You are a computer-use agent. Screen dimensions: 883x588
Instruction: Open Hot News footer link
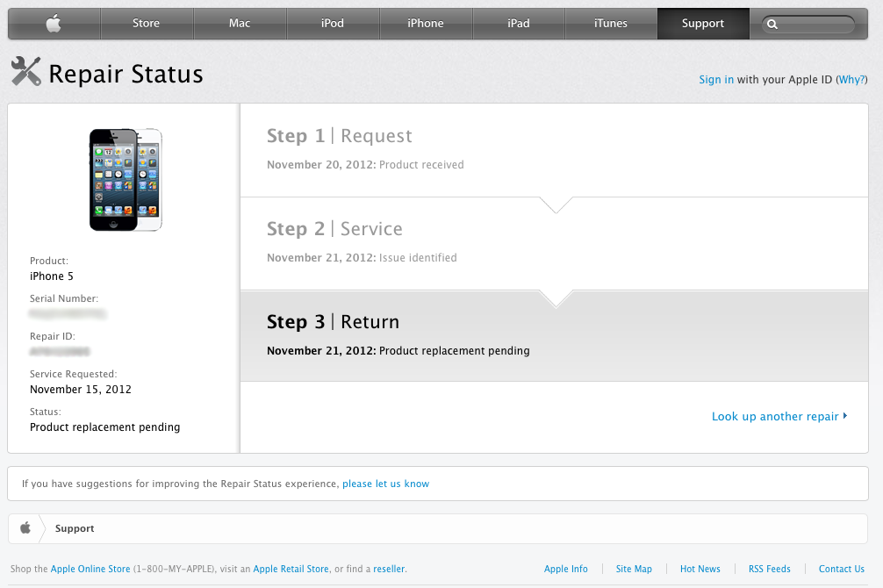tap(700, 569)
